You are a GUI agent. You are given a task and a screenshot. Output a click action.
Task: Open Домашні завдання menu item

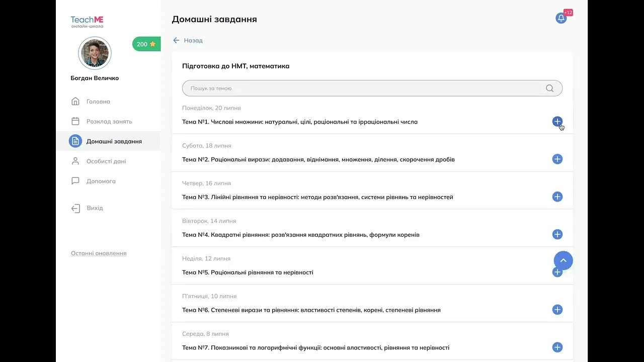point(114,141)
